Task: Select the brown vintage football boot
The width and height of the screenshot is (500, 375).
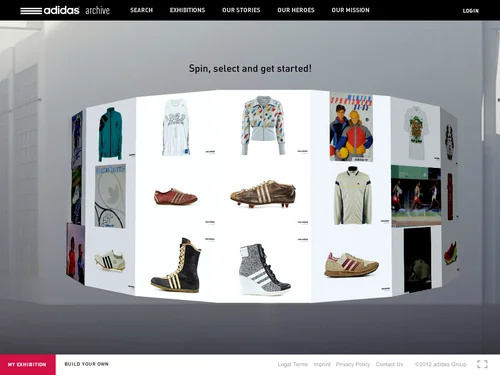Action: [263, 194]
